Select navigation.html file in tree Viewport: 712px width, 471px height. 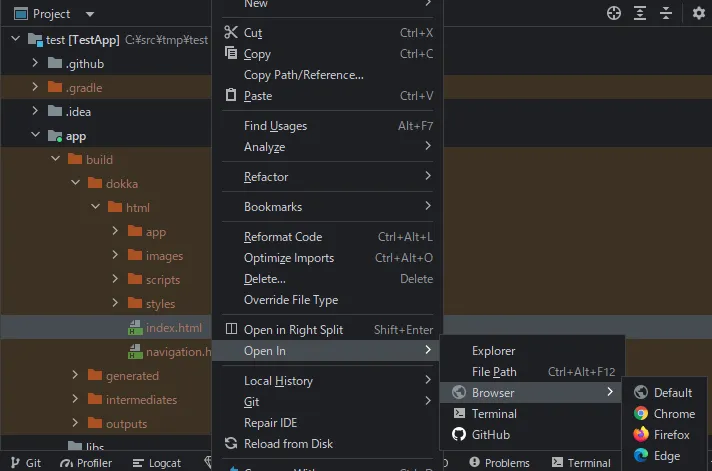(x=177, y=352)
